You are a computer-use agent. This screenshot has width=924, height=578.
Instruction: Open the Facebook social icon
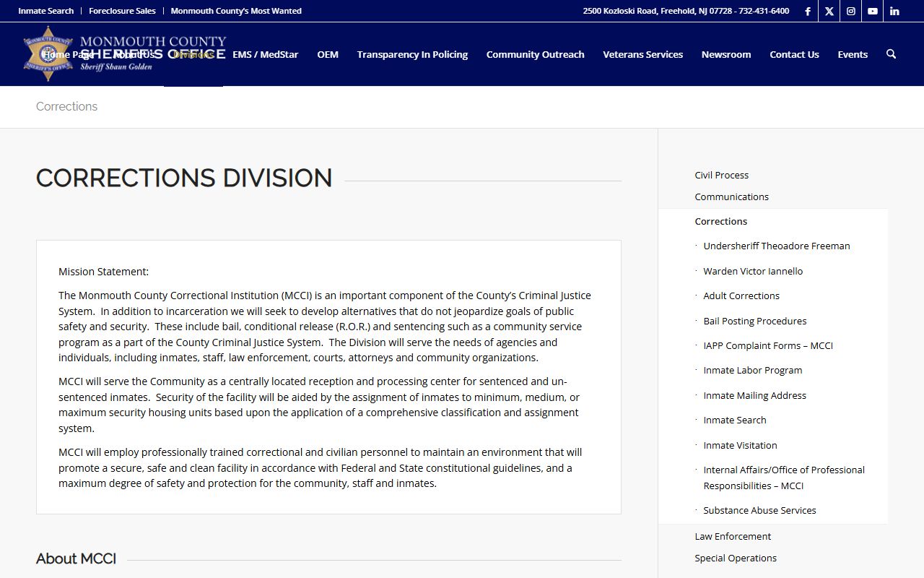click(x=808, y=11)
